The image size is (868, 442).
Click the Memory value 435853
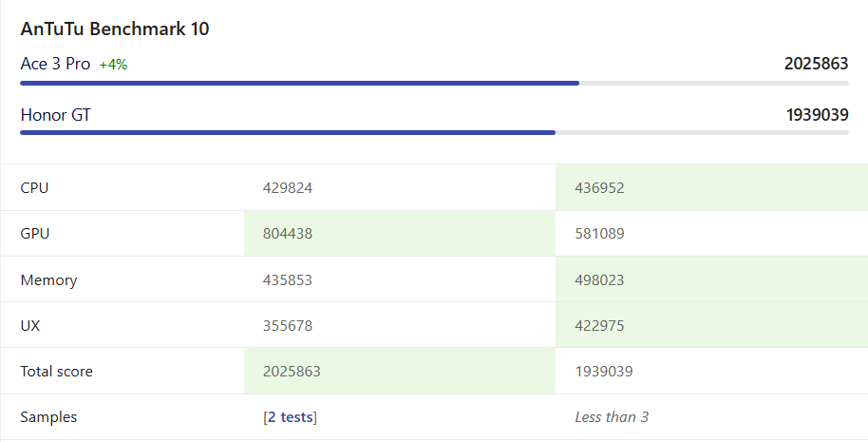(288, 279)
